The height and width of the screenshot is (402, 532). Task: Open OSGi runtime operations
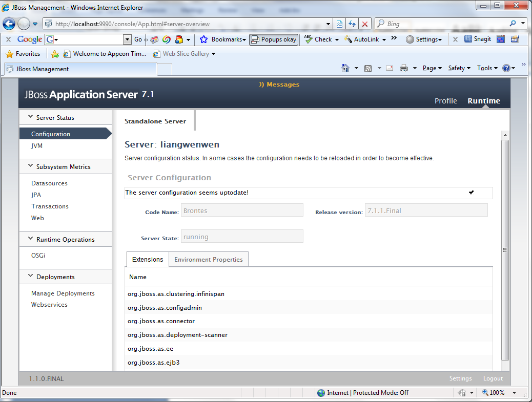38,255
